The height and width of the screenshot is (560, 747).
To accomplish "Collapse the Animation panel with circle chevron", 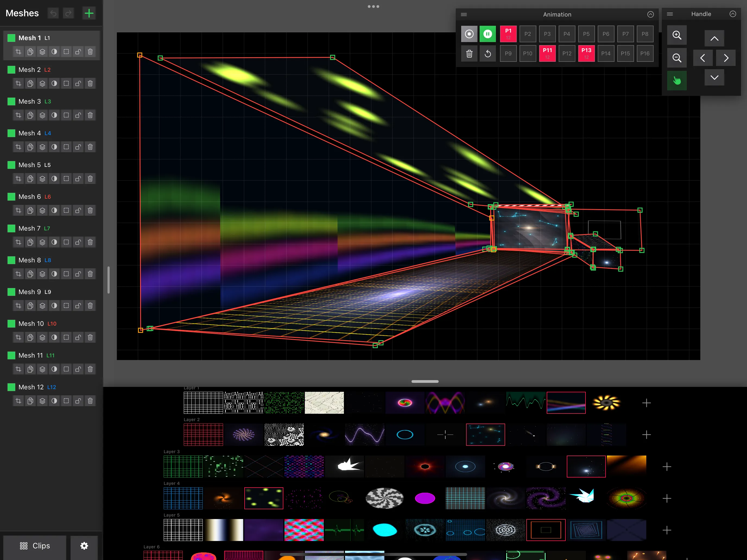I will pyautogui.click(x=650, y=14).
